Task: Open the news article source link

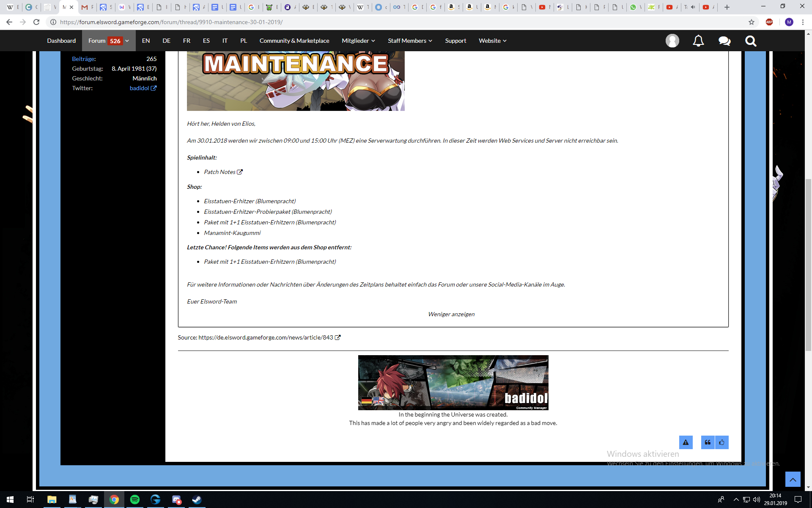Action: click(269, 337)
